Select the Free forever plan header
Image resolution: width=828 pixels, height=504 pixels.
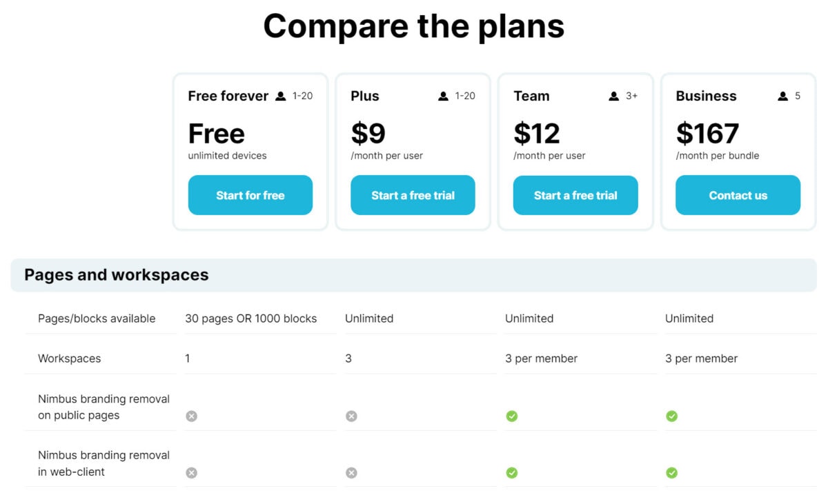(228, 96)
